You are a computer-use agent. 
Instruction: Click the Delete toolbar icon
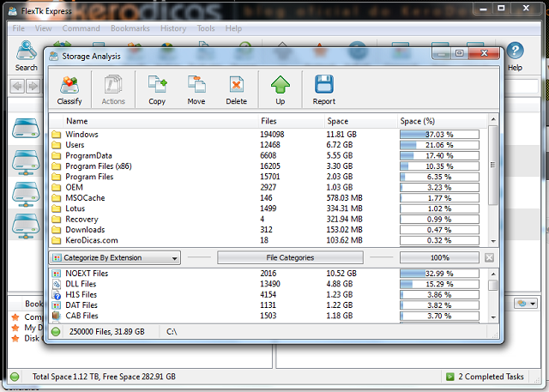237,90
